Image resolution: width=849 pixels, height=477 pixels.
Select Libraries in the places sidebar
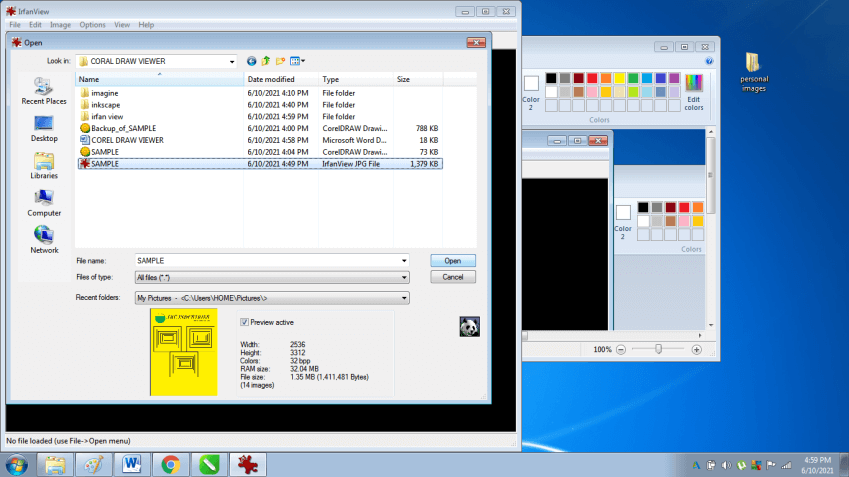click(44, 166)
